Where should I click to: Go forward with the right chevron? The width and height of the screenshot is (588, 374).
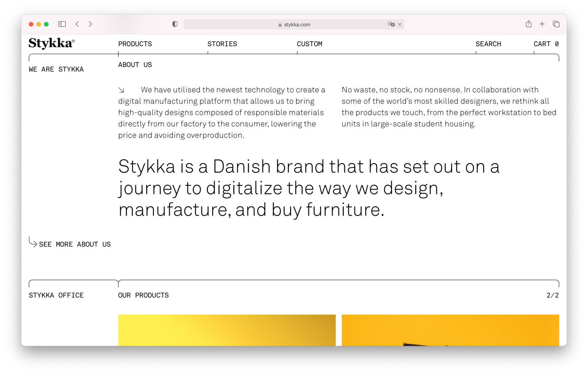(90, 24)
